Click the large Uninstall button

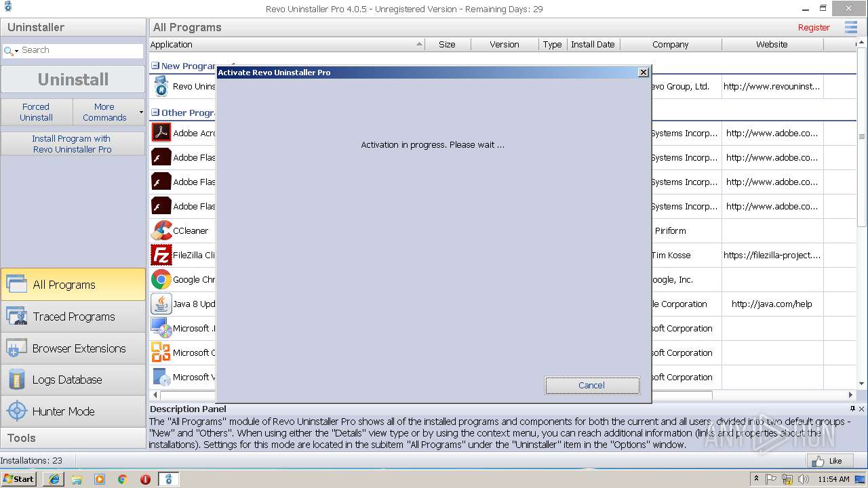coord(73,79)
